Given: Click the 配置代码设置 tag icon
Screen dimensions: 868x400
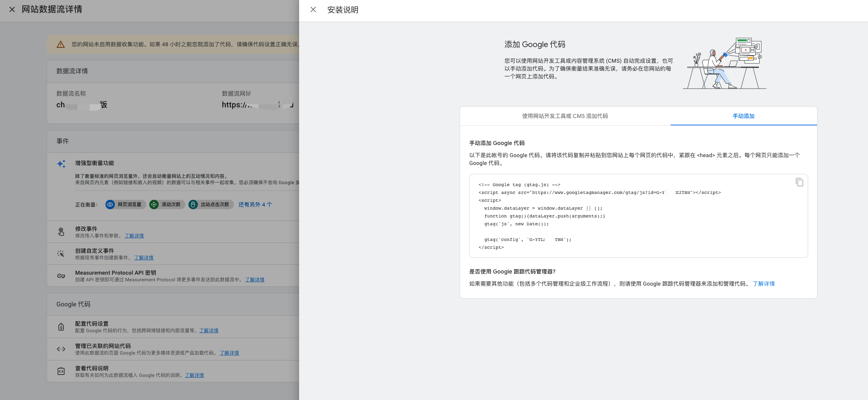Looking at the screenshot, I should (61, 327).
